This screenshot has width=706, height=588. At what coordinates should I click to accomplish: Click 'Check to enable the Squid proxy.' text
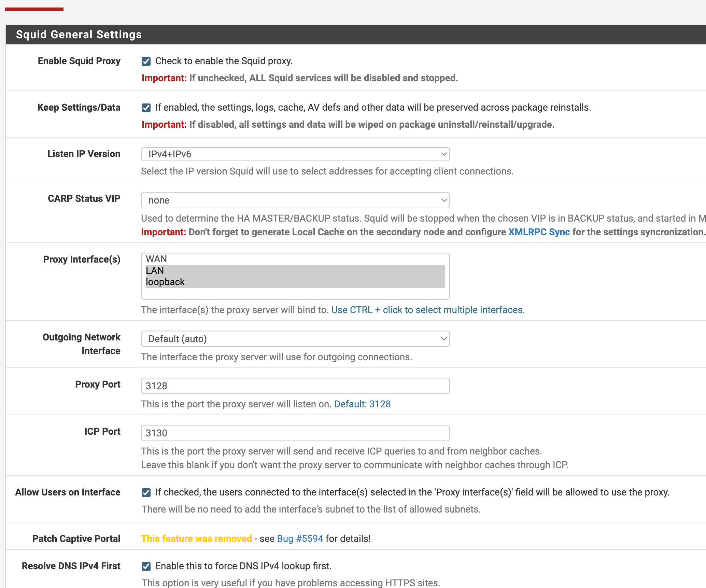click(224, 61)
